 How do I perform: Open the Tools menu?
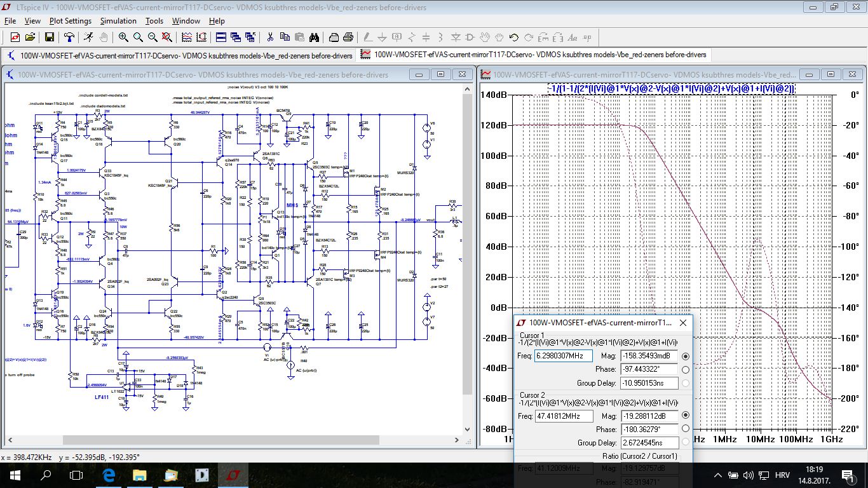click(154, 21)
